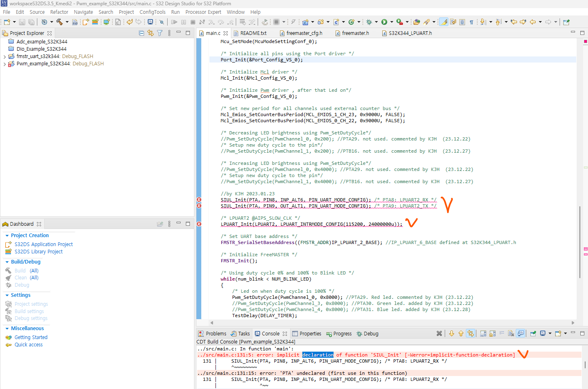Open the Open Console dropdown arrow
The width and height of the screenshot is (588, 389).
point(565,334)
